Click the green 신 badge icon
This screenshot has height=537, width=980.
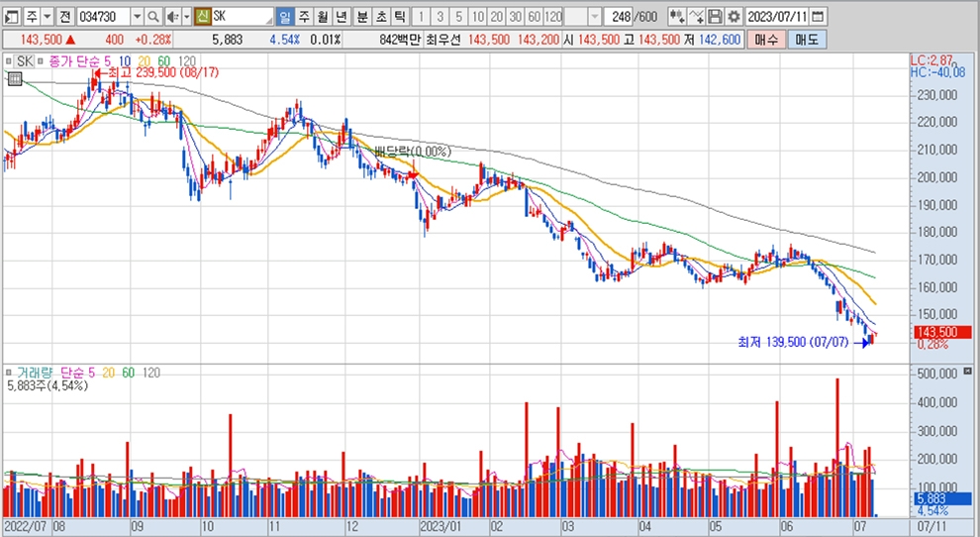pos(202,17)
